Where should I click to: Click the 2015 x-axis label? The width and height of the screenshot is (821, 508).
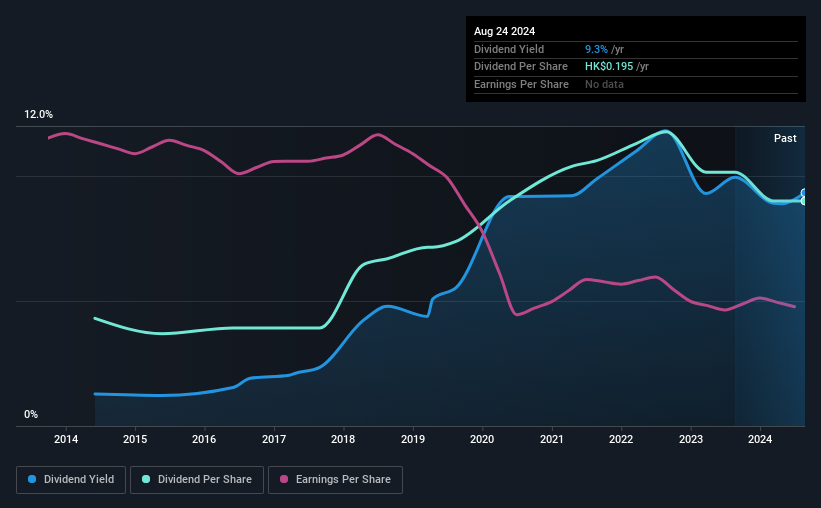135,439
